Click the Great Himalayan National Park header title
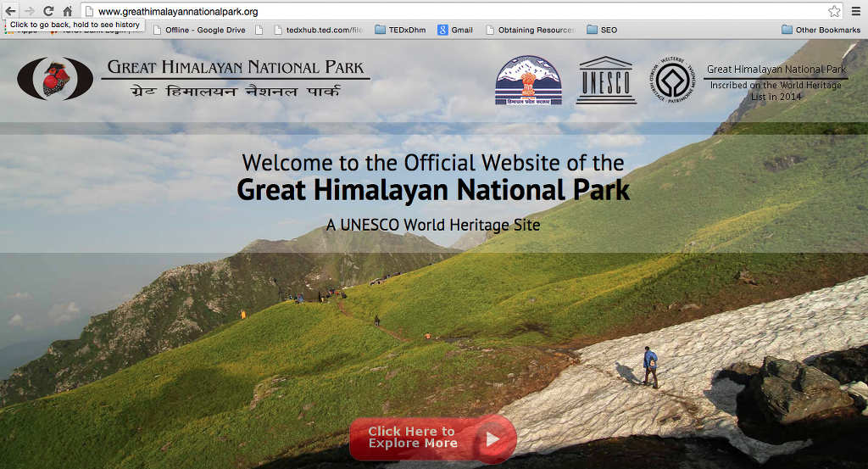 tap(236, 68)
